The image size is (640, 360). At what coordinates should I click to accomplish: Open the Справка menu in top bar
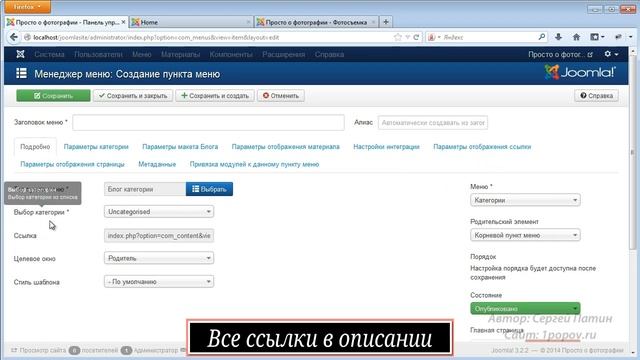point(329,54)
